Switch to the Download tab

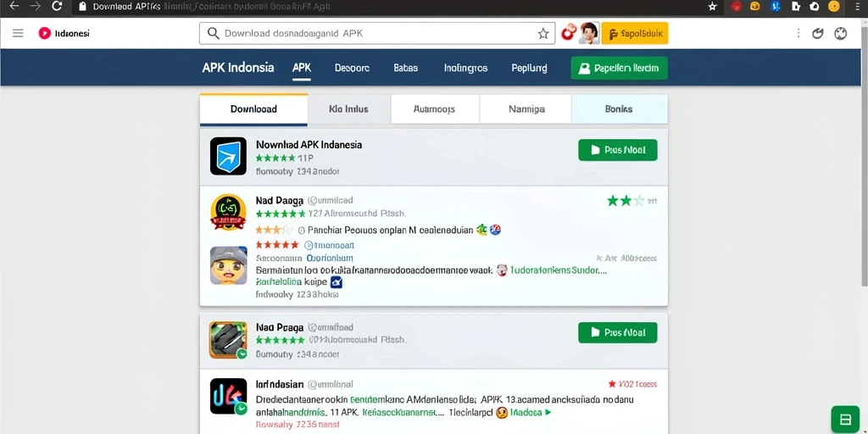pyautogui.click(x=253, y=109)
